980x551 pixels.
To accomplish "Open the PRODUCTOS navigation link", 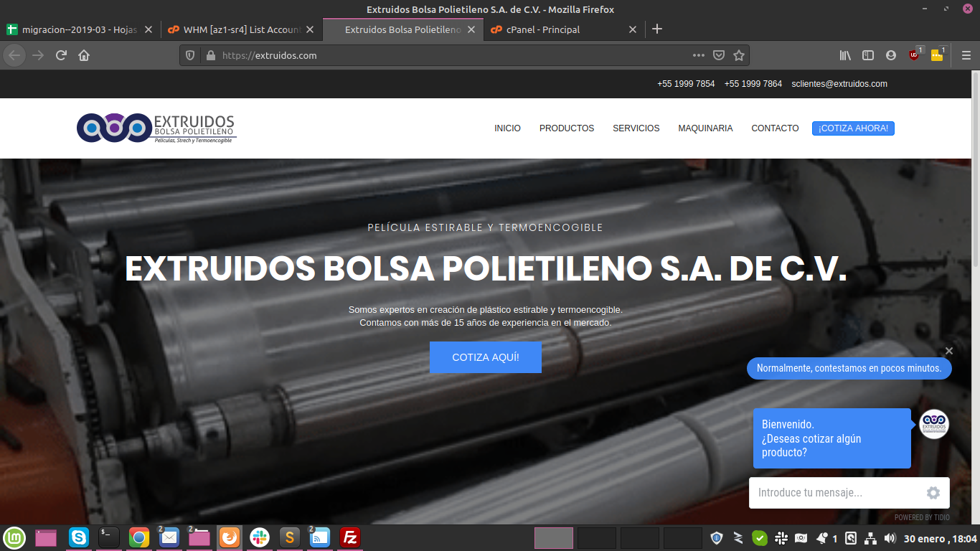I will click(x=567, y=128).
